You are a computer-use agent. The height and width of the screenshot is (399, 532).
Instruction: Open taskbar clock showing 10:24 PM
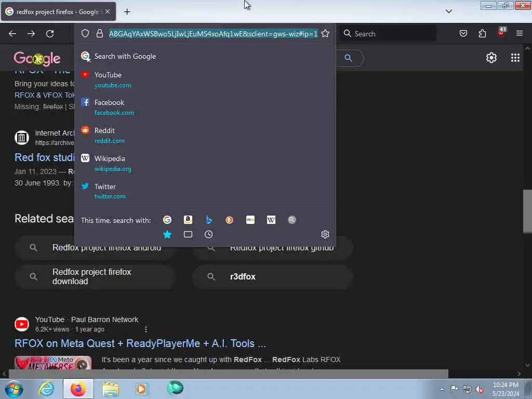pyautogui.click(x=506, y=389)
